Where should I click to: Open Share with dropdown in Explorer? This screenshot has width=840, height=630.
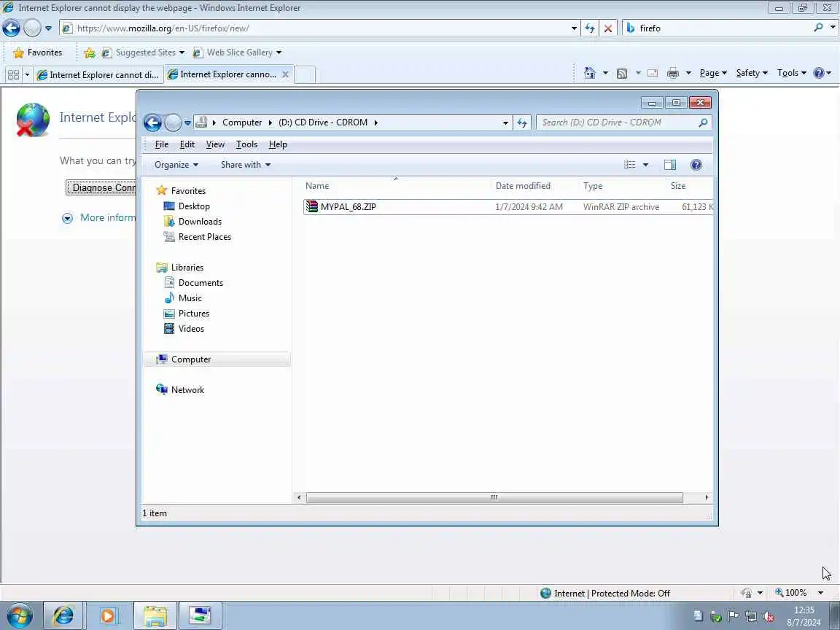tap(245, 165)
